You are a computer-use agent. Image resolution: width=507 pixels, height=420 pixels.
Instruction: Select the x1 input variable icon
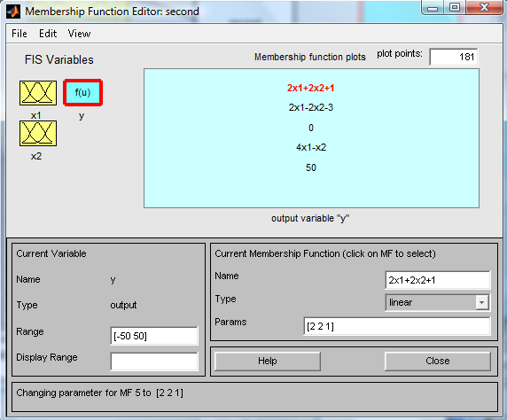38,93
